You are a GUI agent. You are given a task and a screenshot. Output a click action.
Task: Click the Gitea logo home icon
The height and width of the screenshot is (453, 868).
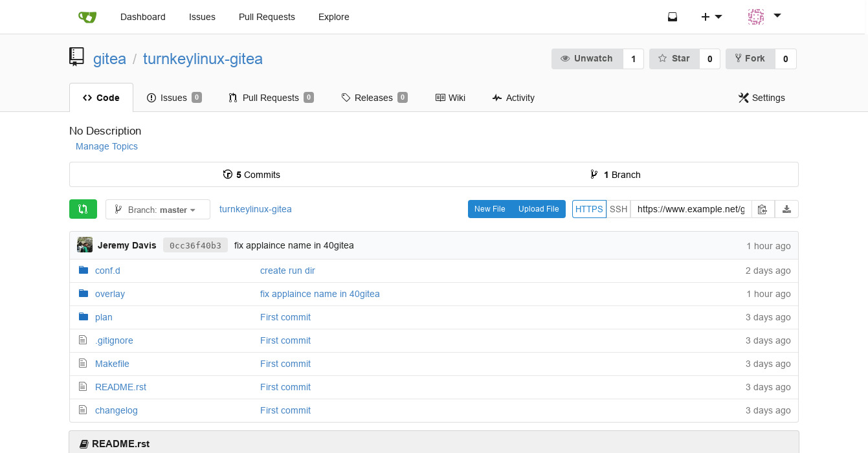(87, 17)
